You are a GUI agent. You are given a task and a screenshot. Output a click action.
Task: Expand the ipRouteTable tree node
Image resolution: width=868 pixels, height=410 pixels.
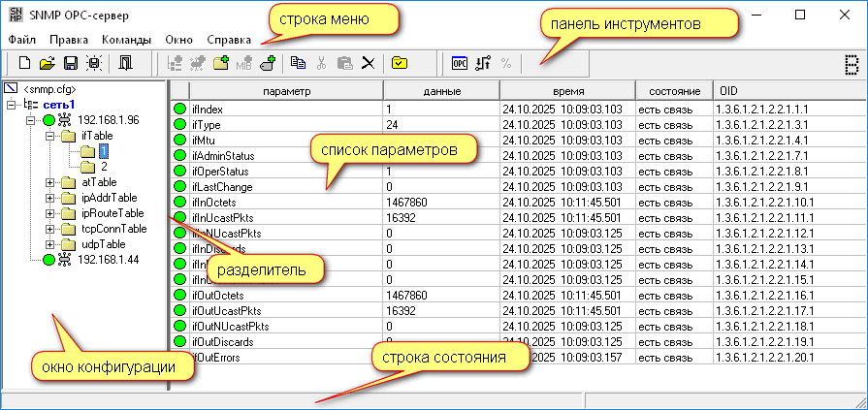tap(50, 213)
